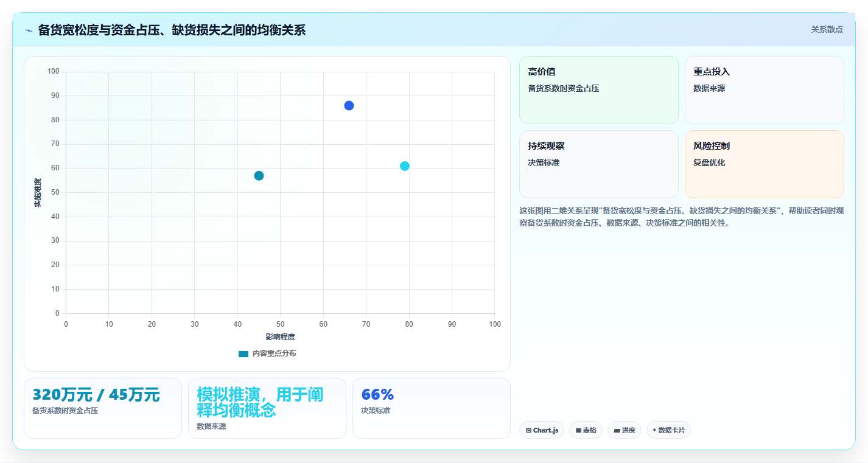This screenshot has width=868, height=463.
Task: Click the 66% metric value
Action: pos(377,395)
